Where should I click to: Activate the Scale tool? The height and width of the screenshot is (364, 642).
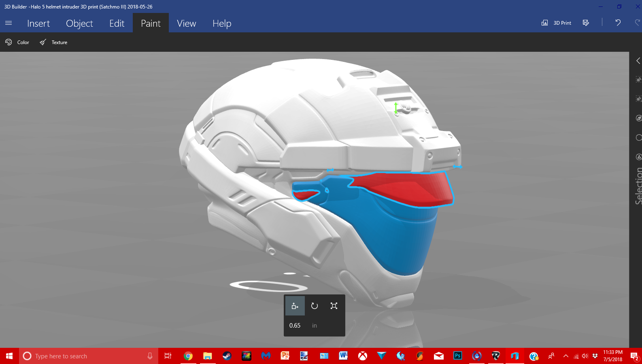pos(334,306)
